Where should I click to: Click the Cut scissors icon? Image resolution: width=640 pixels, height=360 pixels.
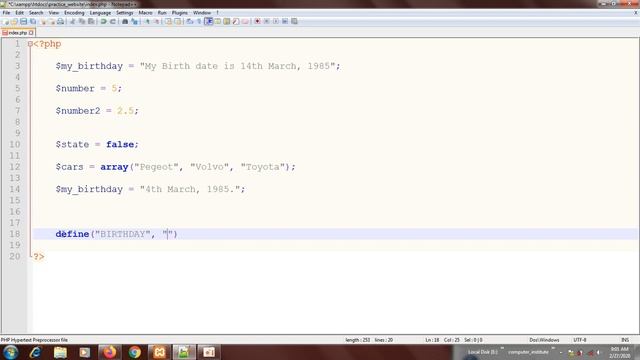(73, 21)
